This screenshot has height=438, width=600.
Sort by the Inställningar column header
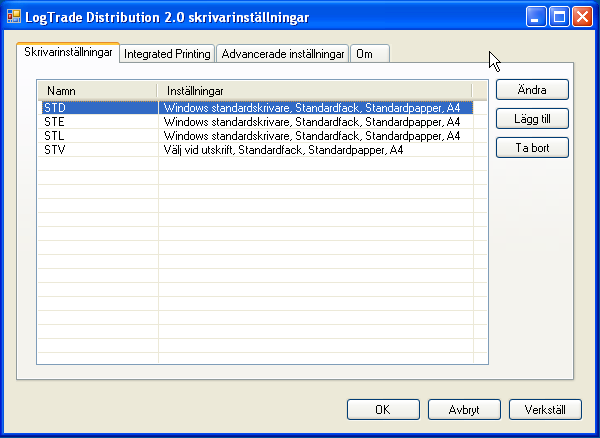(x=315, y=91)
